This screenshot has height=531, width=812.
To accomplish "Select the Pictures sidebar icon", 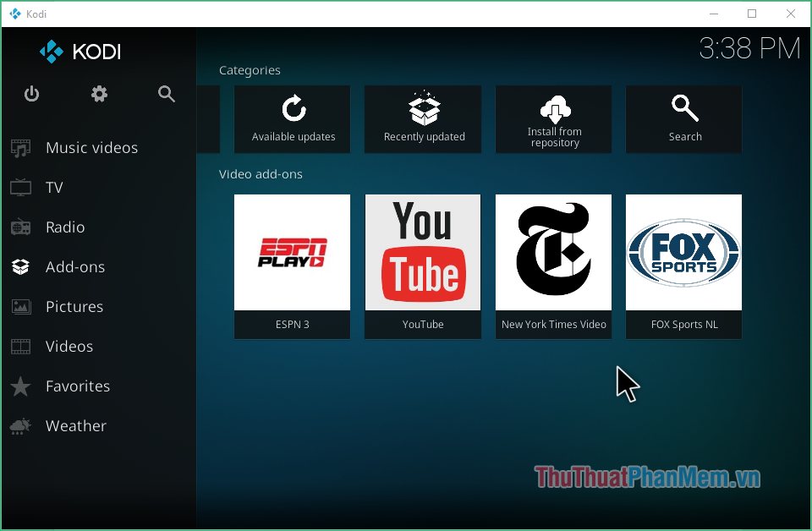I will tap(19, 306).
